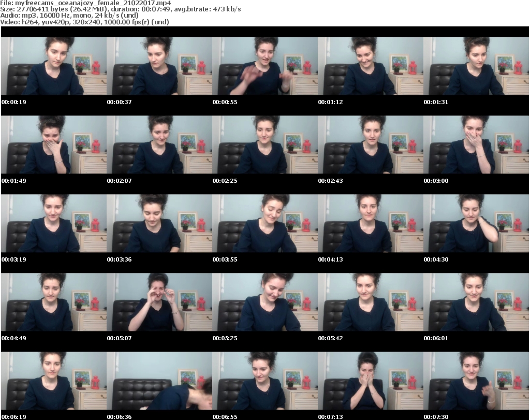Select the thumbnail frame at 00:00:37

159,66
